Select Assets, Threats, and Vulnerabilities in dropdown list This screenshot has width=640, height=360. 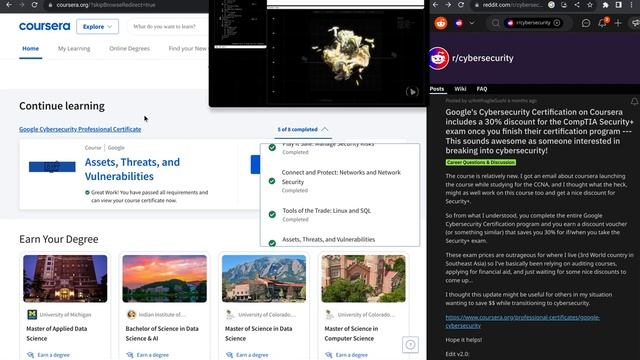pos(329,240)
